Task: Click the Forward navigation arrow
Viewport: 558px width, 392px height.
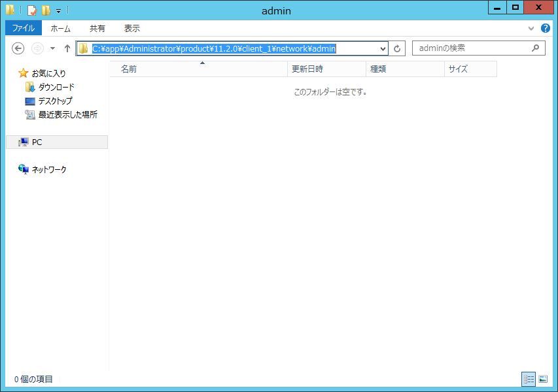Action: pyautogui.click(x=38, y=48)
